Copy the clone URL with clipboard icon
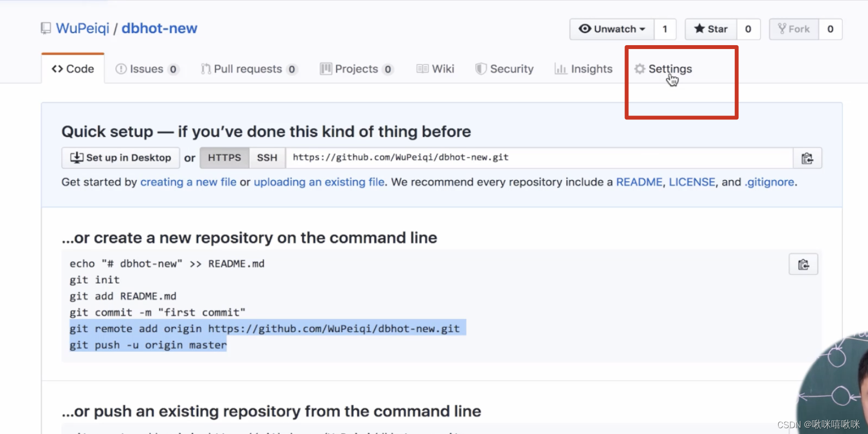The image size is (868, 434). [807, 158]
